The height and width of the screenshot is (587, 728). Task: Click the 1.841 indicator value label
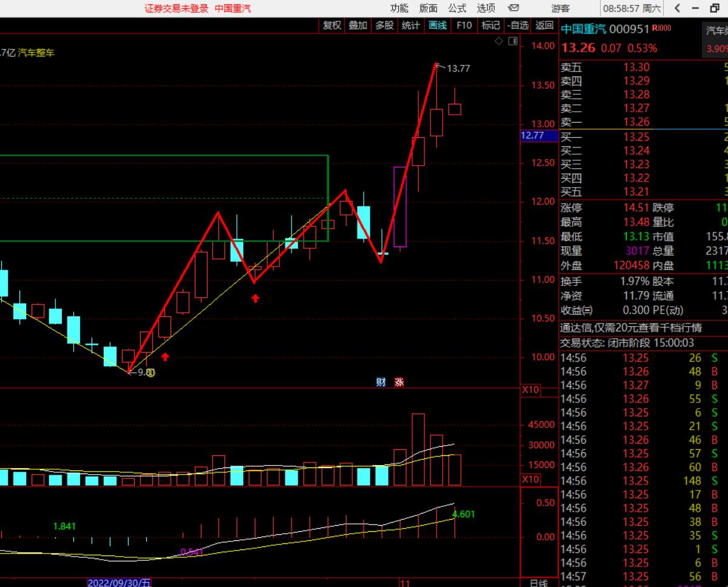click(x=64, y=526)
